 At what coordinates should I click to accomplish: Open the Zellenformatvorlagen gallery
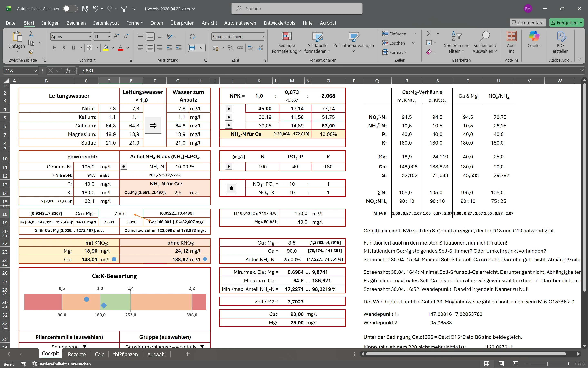click(x=354, y=42)
